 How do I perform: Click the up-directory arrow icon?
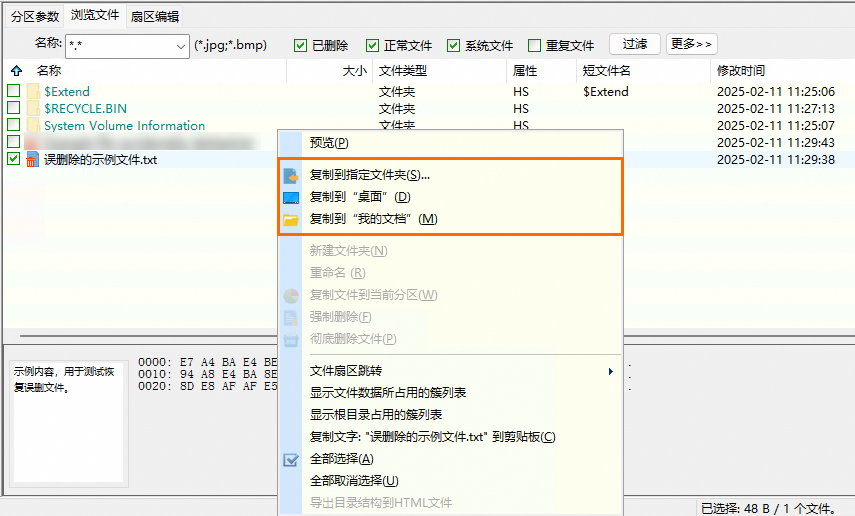(16, 70)
